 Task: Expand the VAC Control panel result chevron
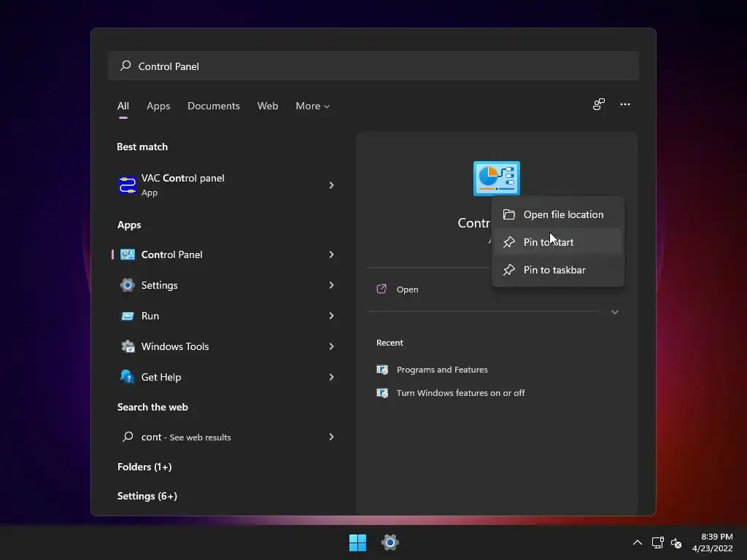332,184
